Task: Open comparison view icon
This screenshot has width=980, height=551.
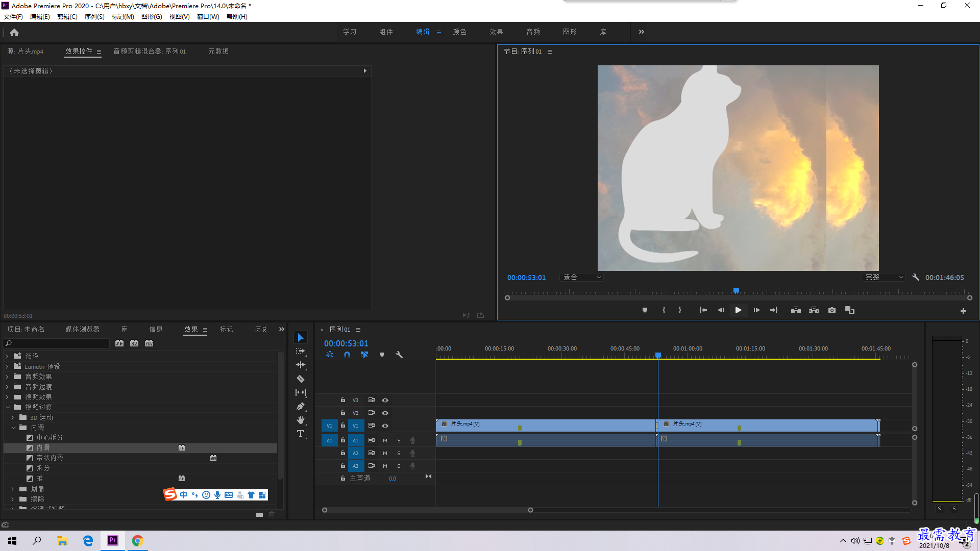Action: [850, 310]
